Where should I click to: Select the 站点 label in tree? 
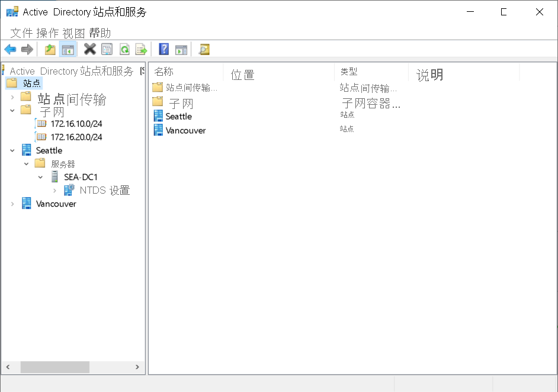click(31, 83)
